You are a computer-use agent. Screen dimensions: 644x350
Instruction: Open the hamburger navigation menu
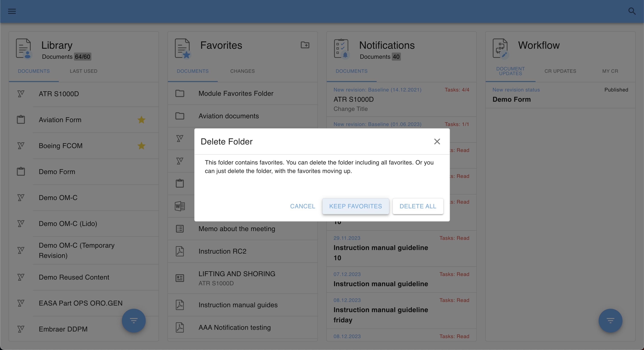[12, 11]
